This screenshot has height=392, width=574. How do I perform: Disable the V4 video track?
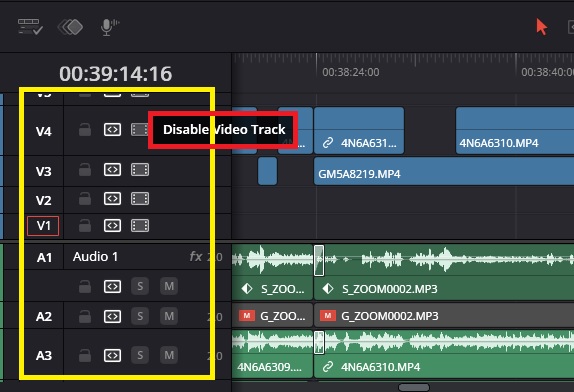pyautogui.click(x=140, y=130)
